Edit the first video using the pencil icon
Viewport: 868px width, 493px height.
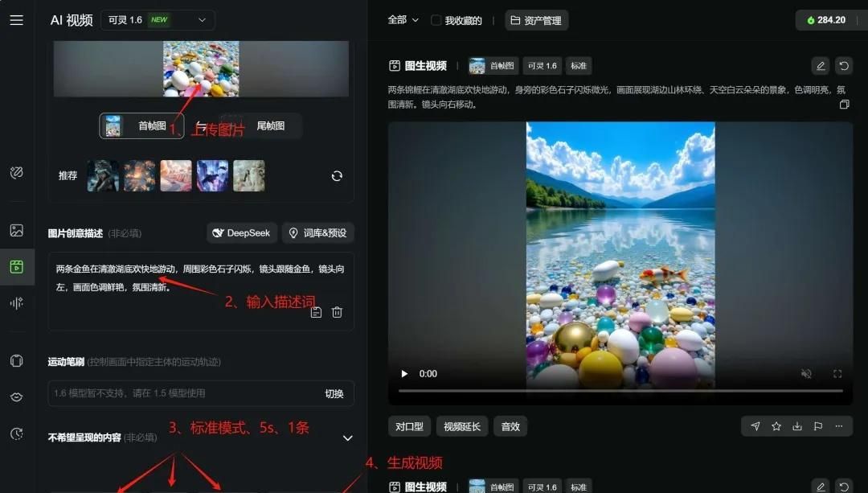[x=820, y=66]
